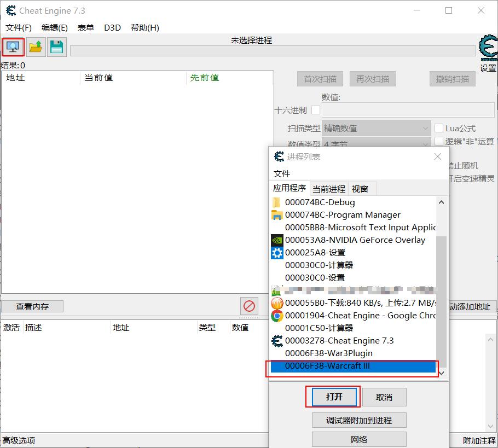This screenshot has height=448, width=498.
Task: Click the 调试器附加到进程 button
Action: 359,421
